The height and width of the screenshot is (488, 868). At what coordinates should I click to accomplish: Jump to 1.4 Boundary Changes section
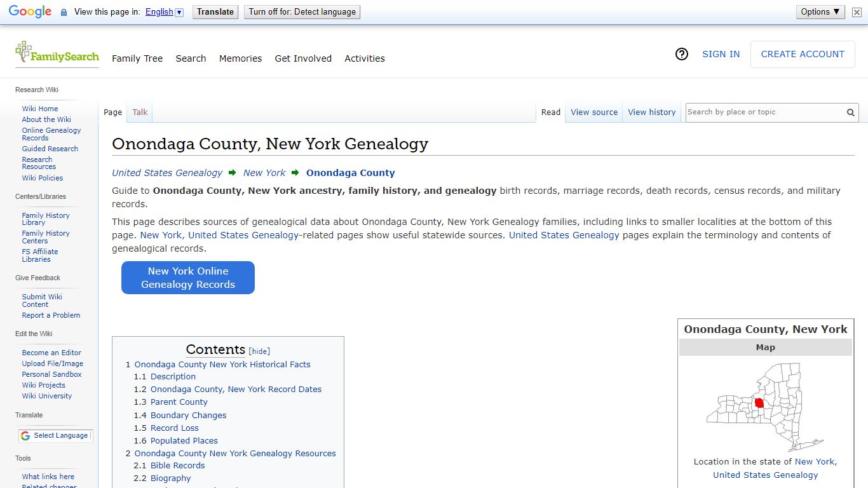pos(188,416)
